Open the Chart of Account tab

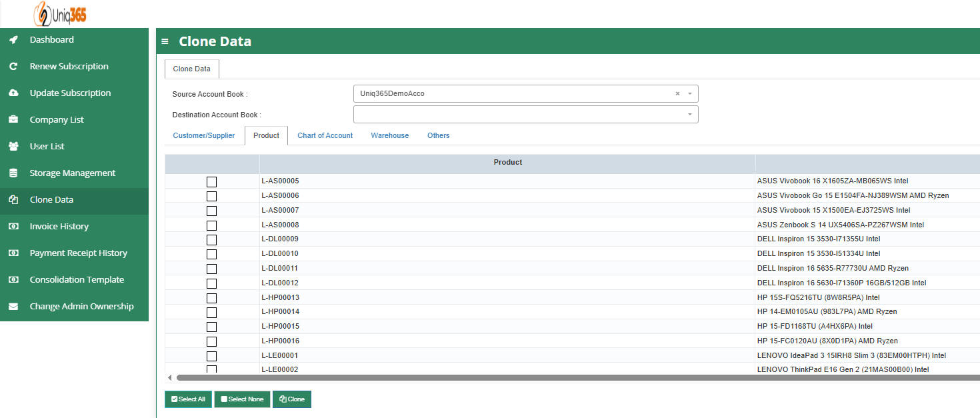click(325, 135)
